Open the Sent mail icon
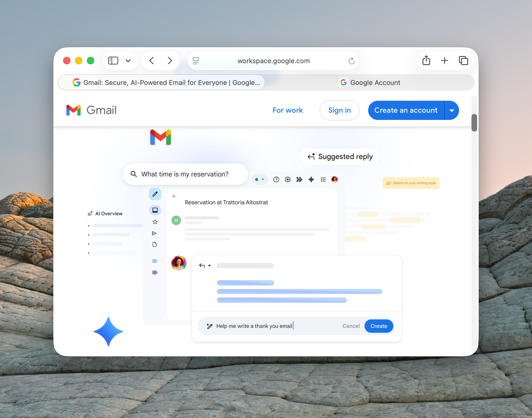Viewport: 532px width, 418px height. (154, 233)
